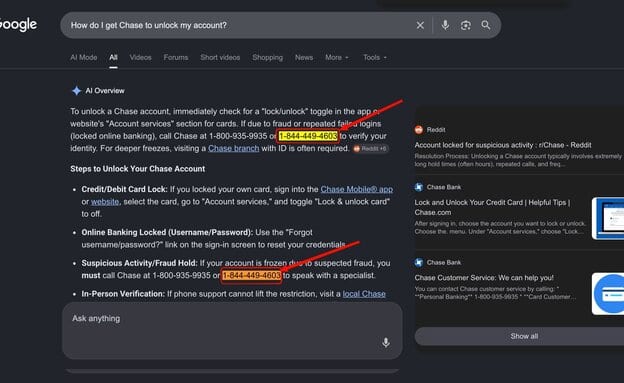
Task: Open Google Lens image search icon
Action: (466, 25)
